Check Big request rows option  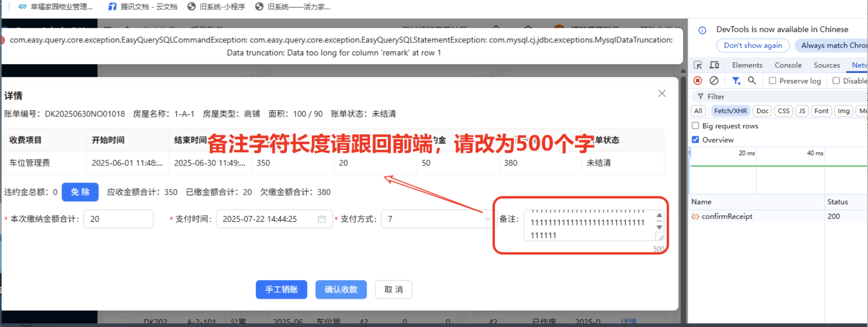pyautogui.click(x=696, y=126)
